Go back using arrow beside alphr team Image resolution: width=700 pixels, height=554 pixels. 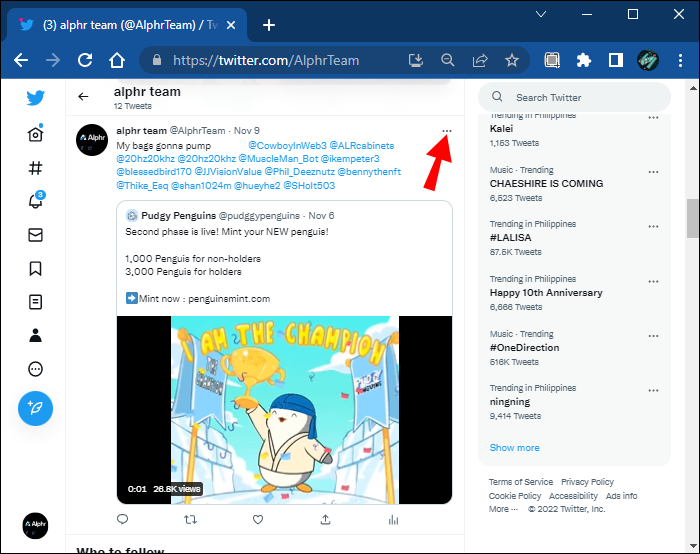pyautogui.click(x=83, y=96)
